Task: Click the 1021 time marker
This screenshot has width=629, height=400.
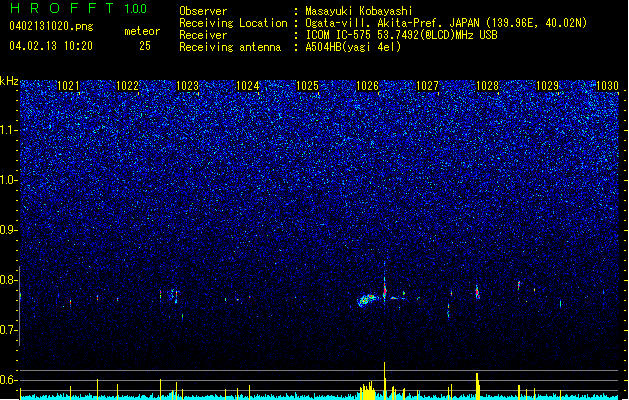Action: (x=68, y=85)
